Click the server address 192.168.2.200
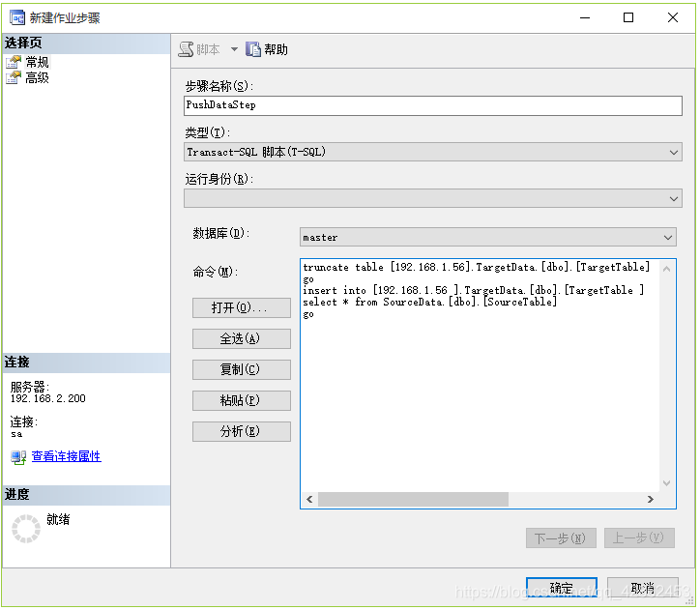 pyautogui.click(x=47, y=398)
